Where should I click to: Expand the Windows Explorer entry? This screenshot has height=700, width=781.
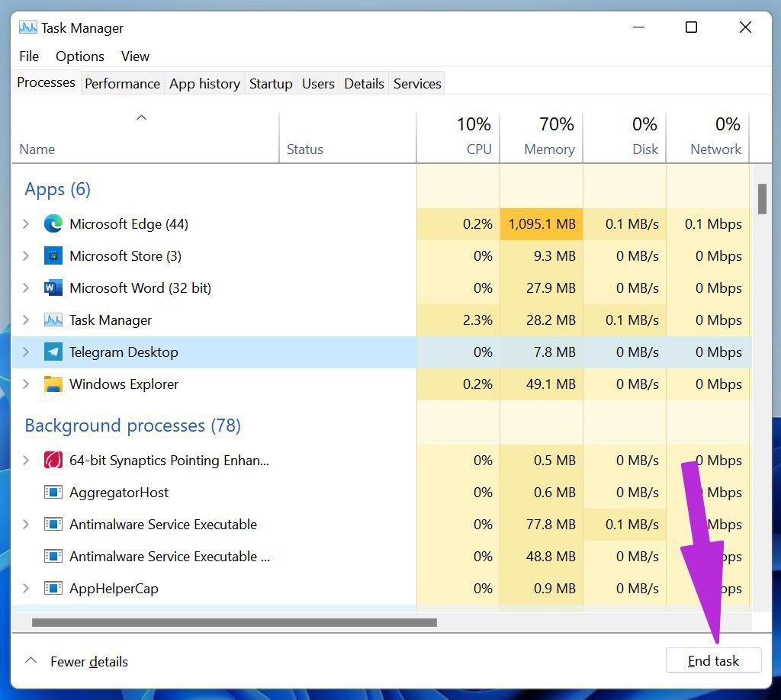click(x=26, y=384)
